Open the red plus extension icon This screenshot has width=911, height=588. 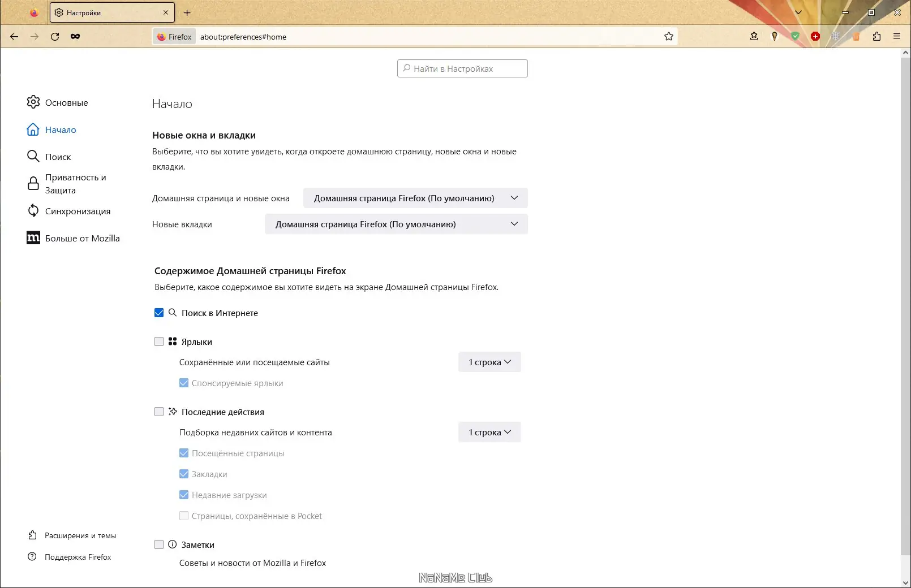pos(815,36)
